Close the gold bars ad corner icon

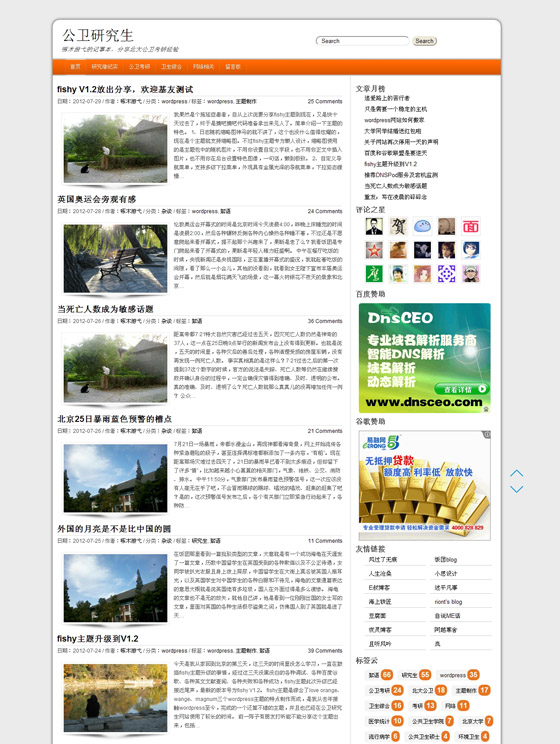tap(486, 435)
